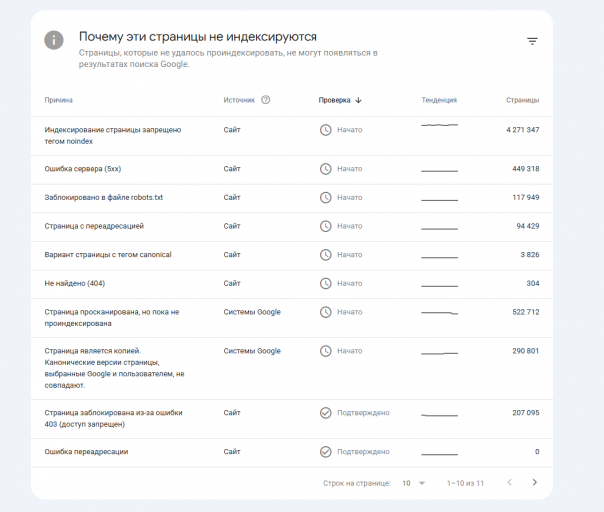Viewport: 604px width, 512px height.
Task: Open the Ошибка переадресации row
Action: click(x=292, y=453)
